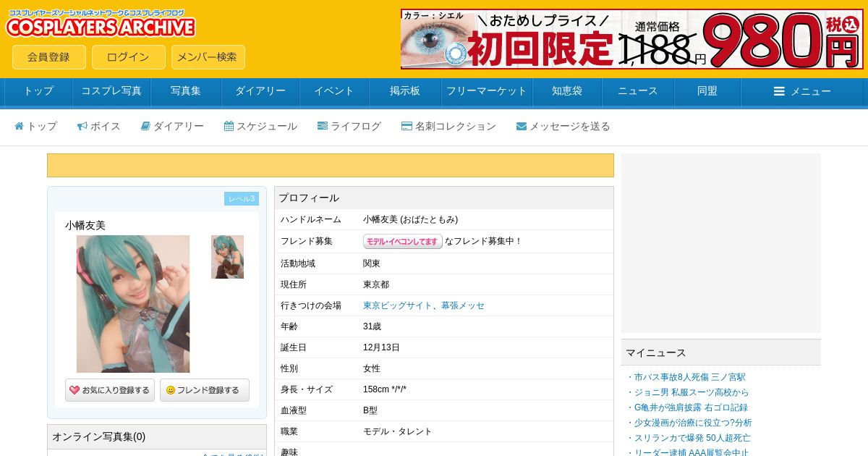Add to favorites with お気に入り登録する
This screenshot has width=868, height=456.
pos(110,390)
